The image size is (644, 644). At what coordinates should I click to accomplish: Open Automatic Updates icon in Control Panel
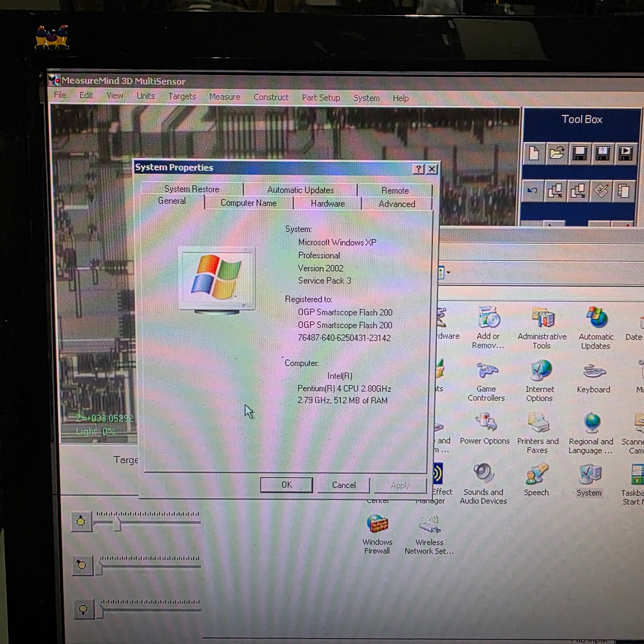coord(596,328)
